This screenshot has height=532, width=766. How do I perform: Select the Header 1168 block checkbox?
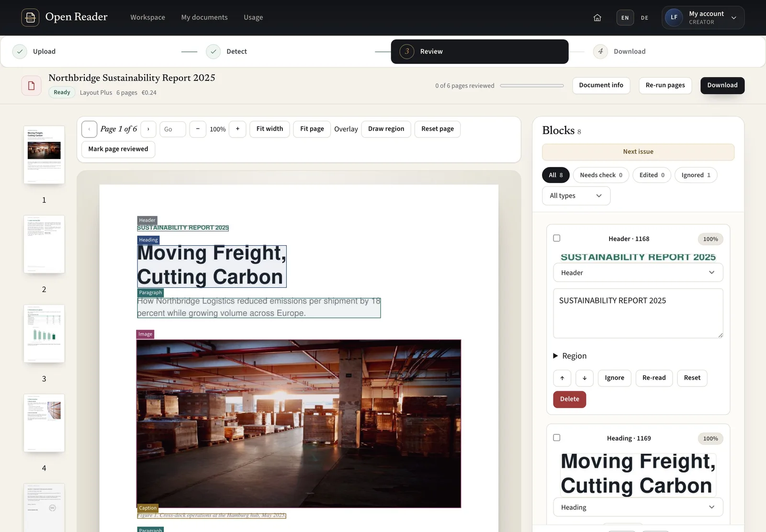pos(557,238)
